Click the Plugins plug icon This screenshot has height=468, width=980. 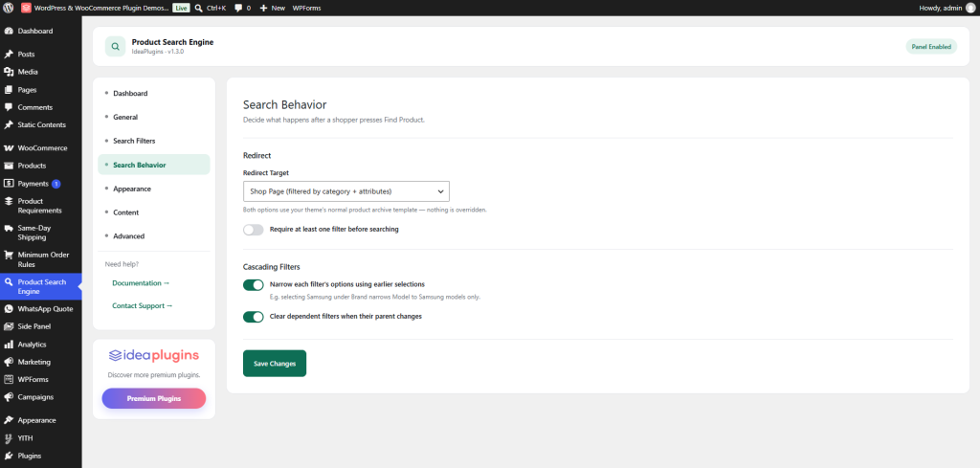point(9,456)
